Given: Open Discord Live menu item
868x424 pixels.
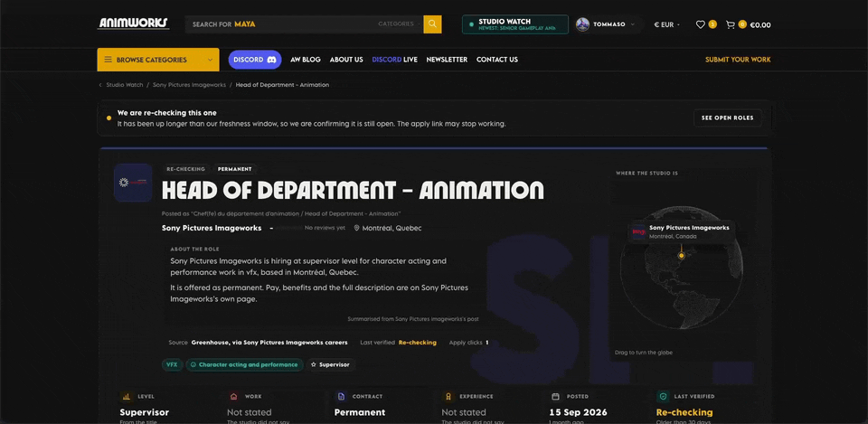Looking at the screenshot, I should [x=395, y=60].
